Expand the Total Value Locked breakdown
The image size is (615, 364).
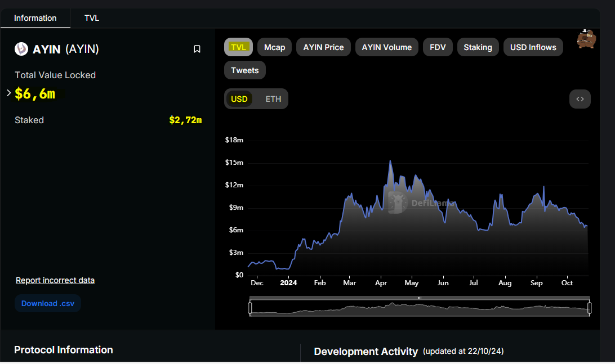pos(9,93)
